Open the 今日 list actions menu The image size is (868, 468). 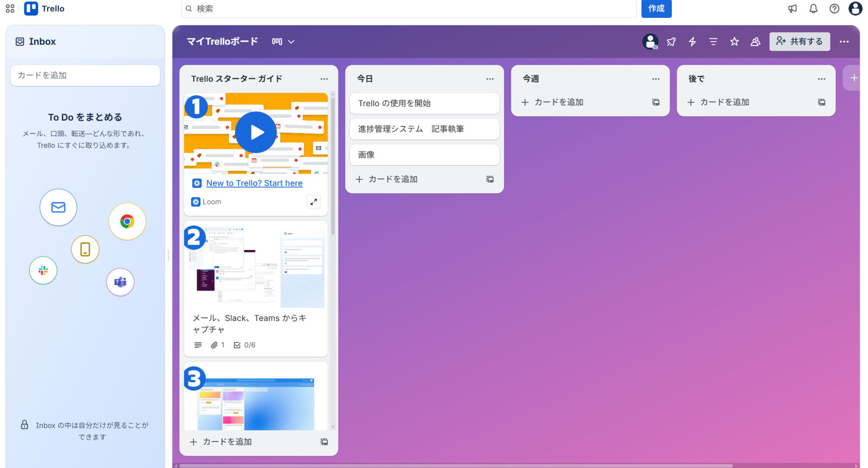point(490,79)
